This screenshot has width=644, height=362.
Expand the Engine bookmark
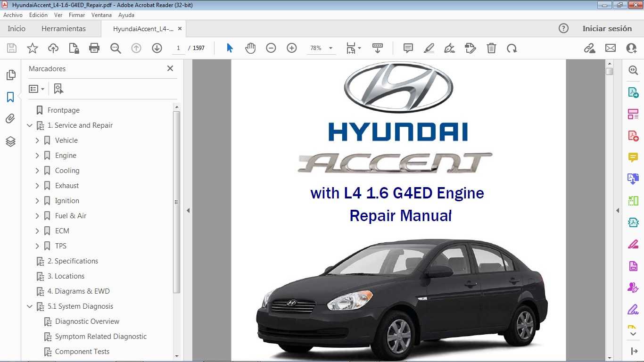(37, 156)
